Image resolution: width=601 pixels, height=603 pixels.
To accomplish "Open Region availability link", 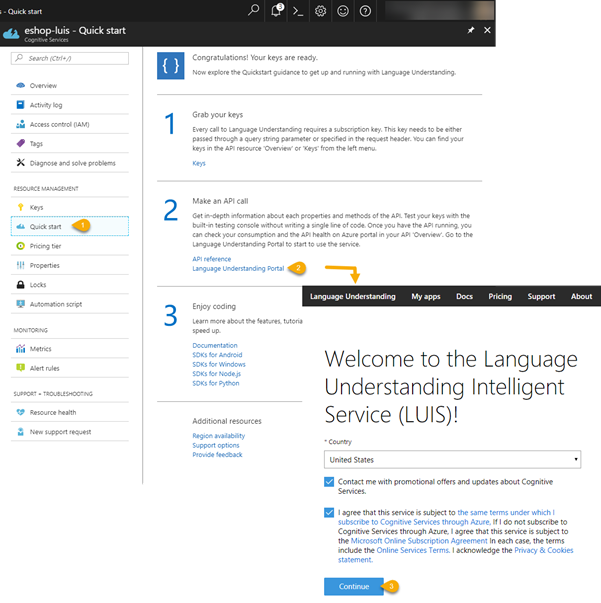I will point(218,436).
